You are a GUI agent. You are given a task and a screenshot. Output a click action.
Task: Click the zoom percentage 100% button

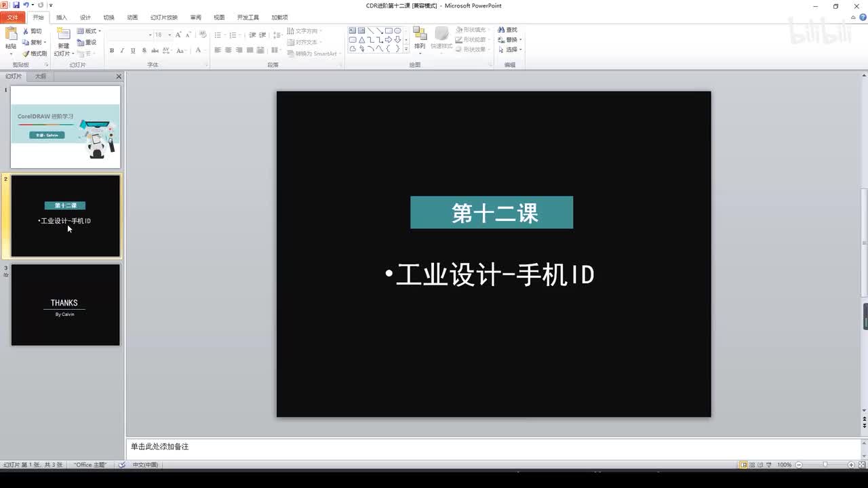tap(784, 465)
